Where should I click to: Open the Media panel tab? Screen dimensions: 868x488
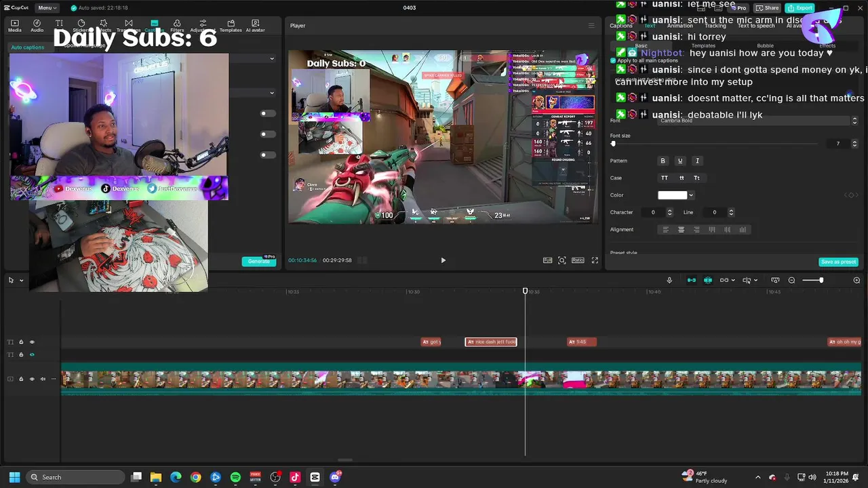14,26
